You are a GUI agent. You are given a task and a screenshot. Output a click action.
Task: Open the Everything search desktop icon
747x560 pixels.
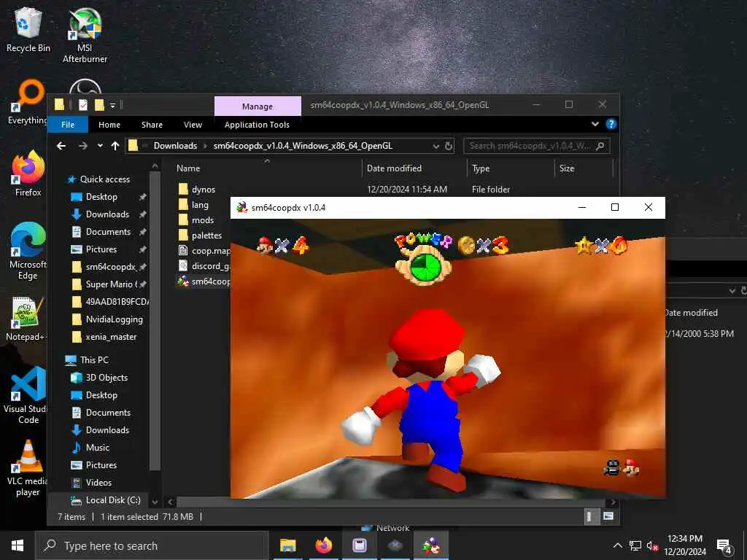coord(28,102)
